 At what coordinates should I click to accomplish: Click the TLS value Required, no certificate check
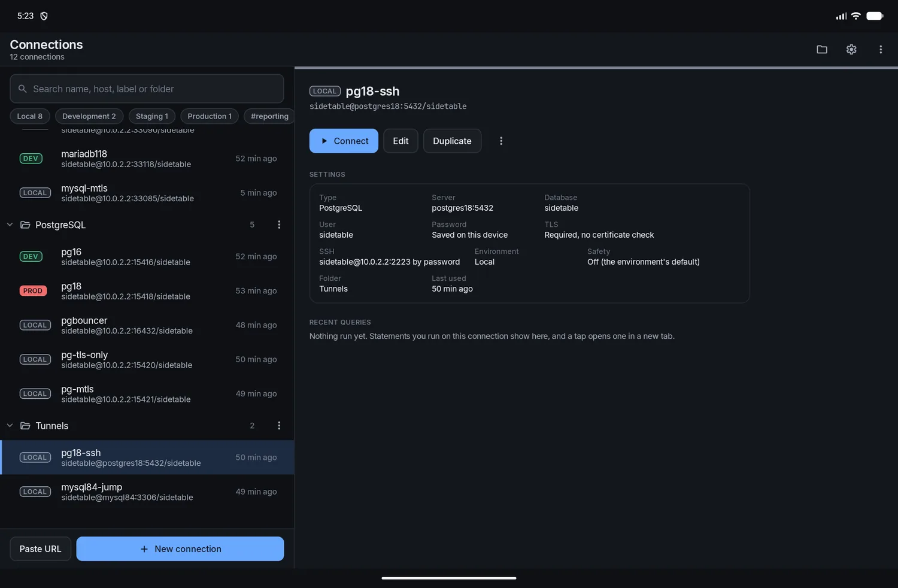point(599,235)
